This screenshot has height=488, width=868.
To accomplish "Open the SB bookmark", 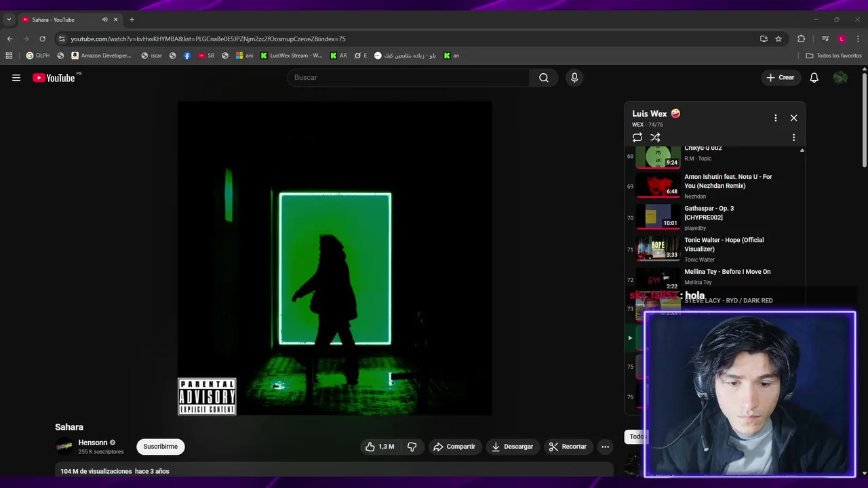I will pyautogui.click(x=206, y=56).
